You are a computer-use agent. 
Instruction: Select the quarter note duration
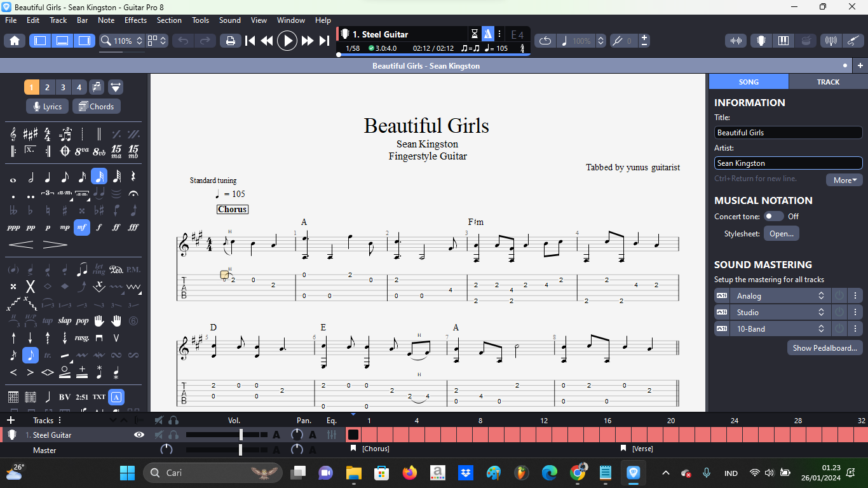48,177
